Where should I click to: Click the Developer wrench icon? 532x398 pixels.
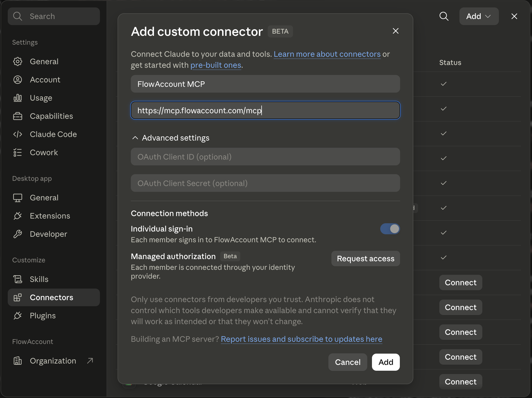[x=18, y=234]
